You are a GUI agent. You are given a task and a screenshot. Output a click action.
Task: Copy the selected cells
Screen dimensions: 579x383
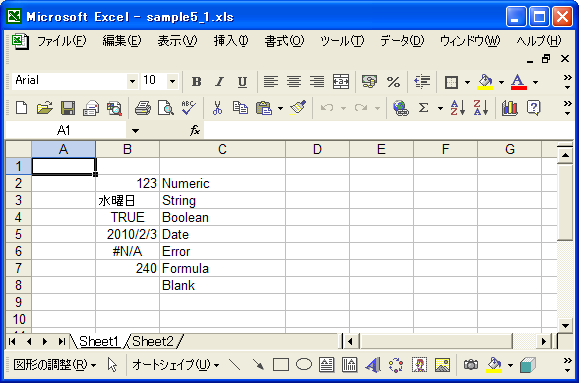pos(240,108)
